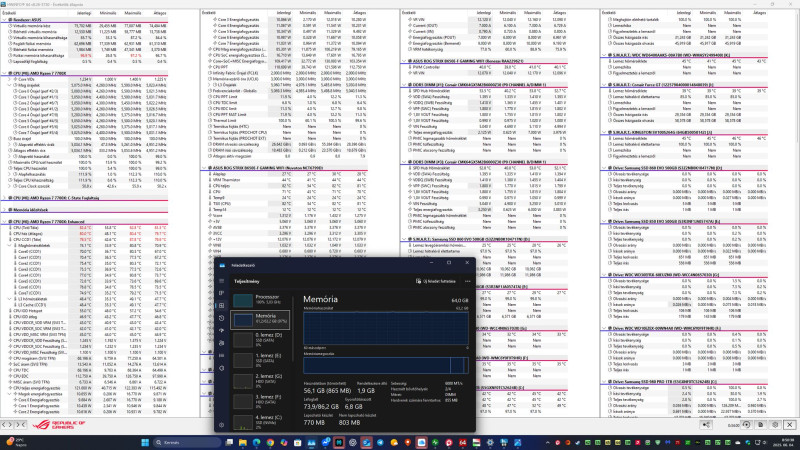Expand Core VIDs row
Screen dimensions: 800x450
[x=9, y=80]
